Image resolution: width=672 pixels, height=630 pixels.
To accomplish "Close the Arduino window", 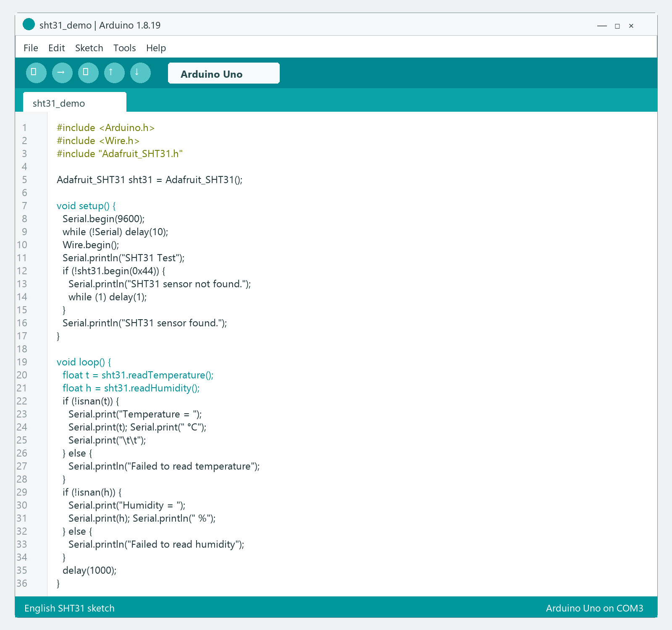I will click(631, 26).
